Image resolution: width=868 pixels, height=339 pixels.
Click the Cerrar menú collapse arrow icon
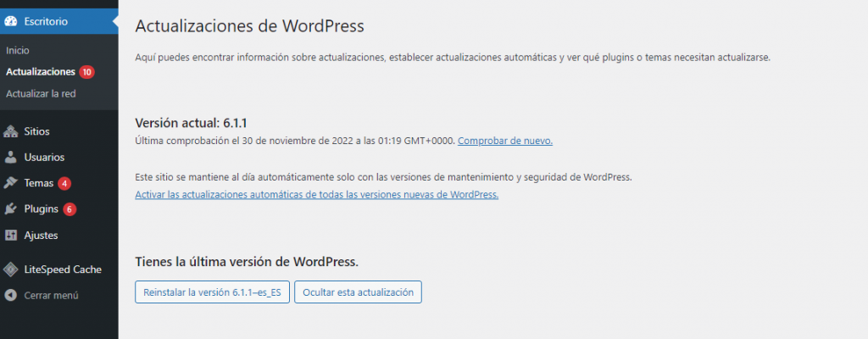(10, 295)
